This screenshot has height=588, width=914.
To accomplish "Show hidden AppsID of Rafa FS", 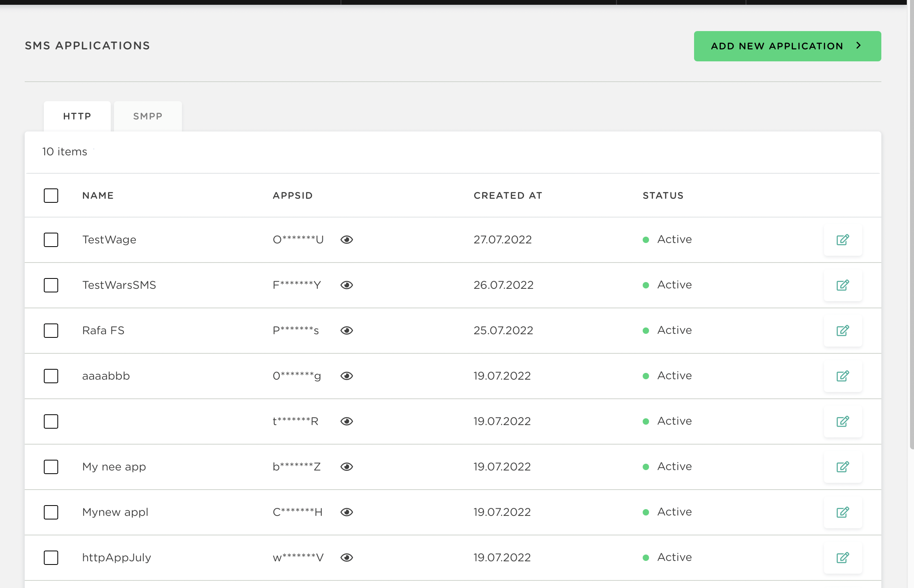I will pyautogui.click(x=347, y=331).
